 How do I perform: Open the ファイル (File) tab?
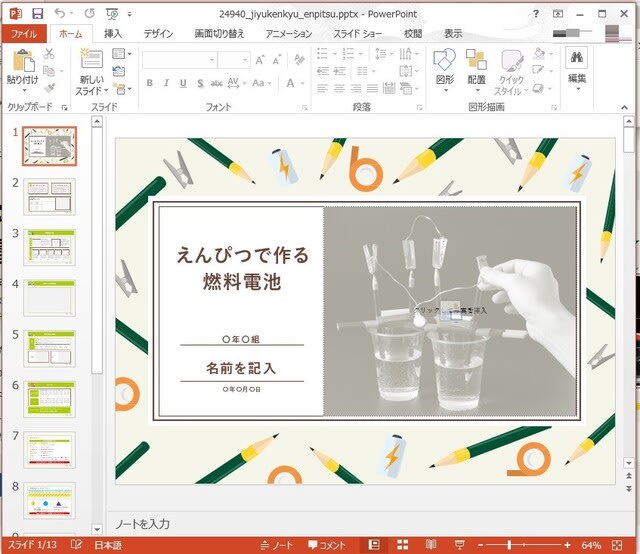[24, 33]
